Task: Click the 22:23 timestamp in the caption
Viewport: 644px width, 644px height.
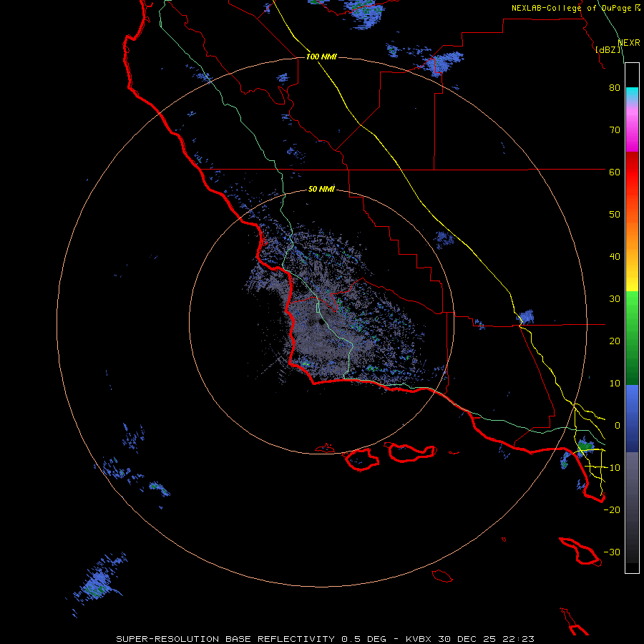Action: coord(519,639)
